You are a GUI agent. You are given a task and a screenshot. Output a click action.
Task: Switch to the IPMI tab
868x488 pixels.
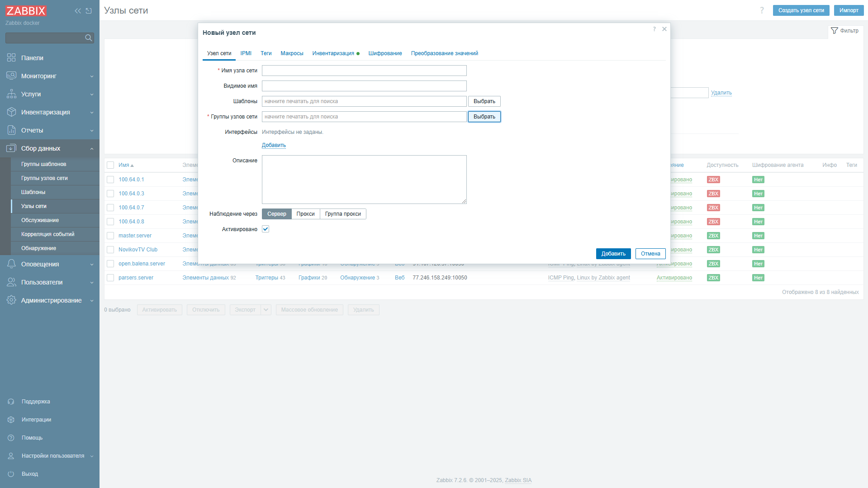click(246, 53)
